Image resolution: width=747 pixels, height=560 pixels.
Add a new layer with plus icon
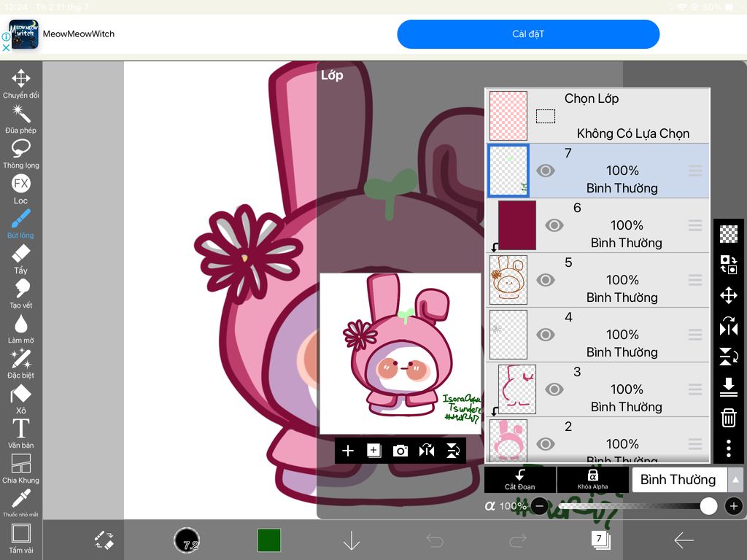coord(348,451)
